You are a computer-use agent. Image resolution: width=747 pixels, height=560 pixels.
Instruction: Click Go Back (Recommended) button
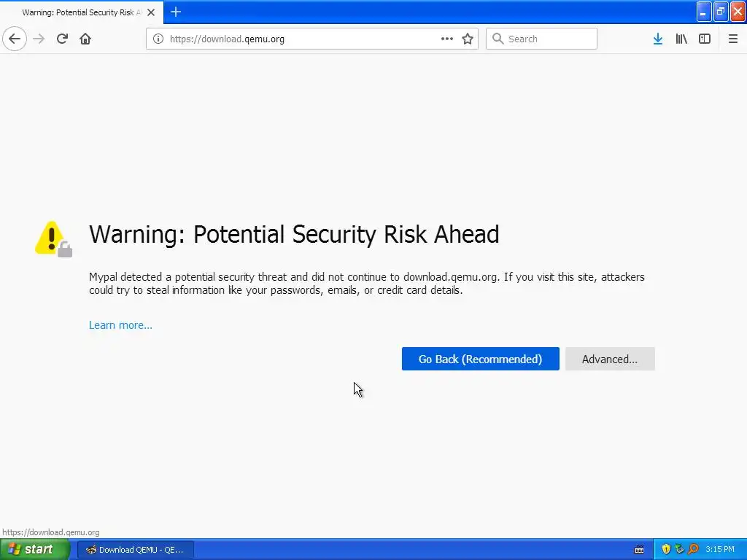coord(480,359)
